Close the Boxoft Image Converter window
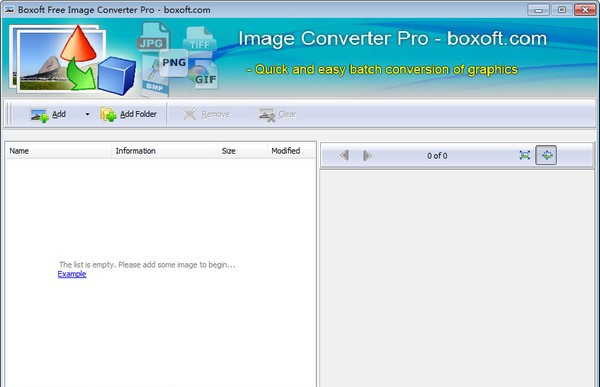Viewport: 600px width, 387px height. [x=585, y=10]
